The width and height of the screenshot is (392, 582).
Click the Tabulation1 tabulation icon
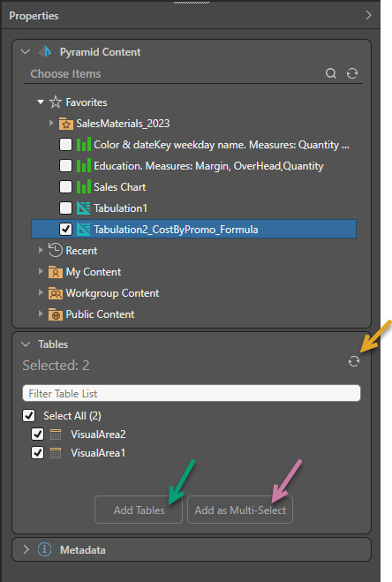point(84,208)
